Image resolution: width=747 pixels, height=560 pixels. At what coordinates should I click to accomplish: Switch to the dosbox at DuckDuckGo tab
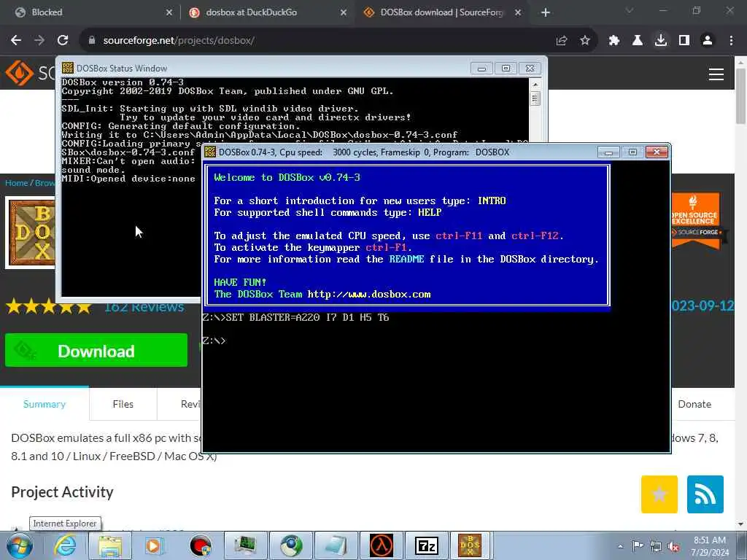point(267,12)
